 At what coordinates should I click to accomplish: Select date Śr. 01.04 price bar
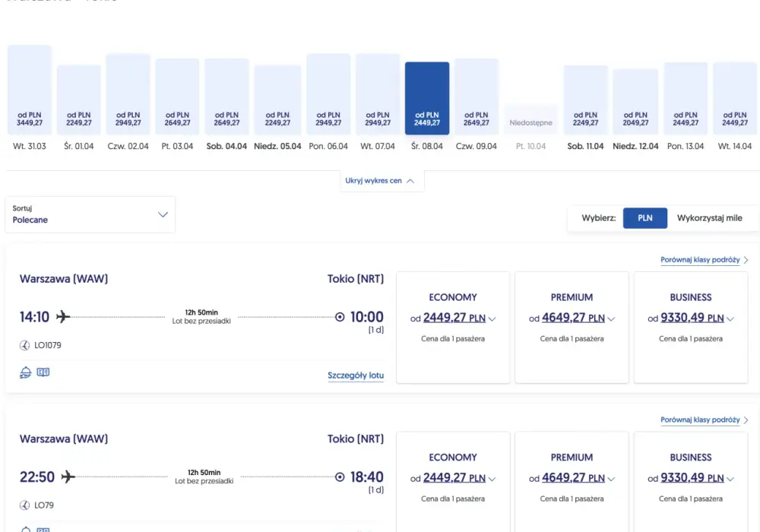click(78, 100)
